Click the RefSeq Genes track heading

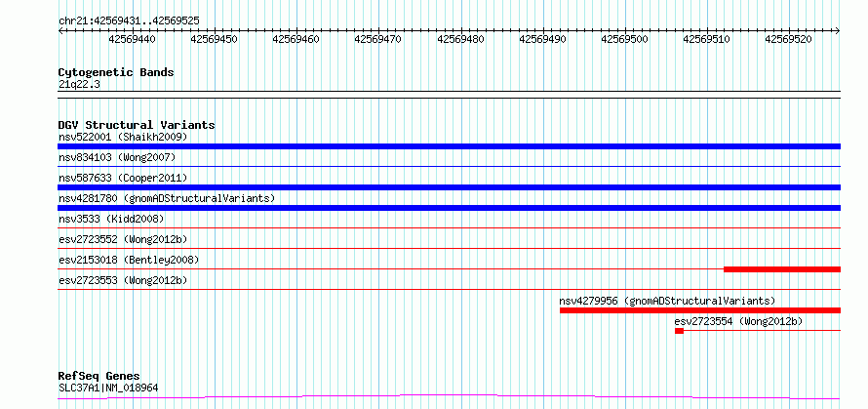click(99, 377)
